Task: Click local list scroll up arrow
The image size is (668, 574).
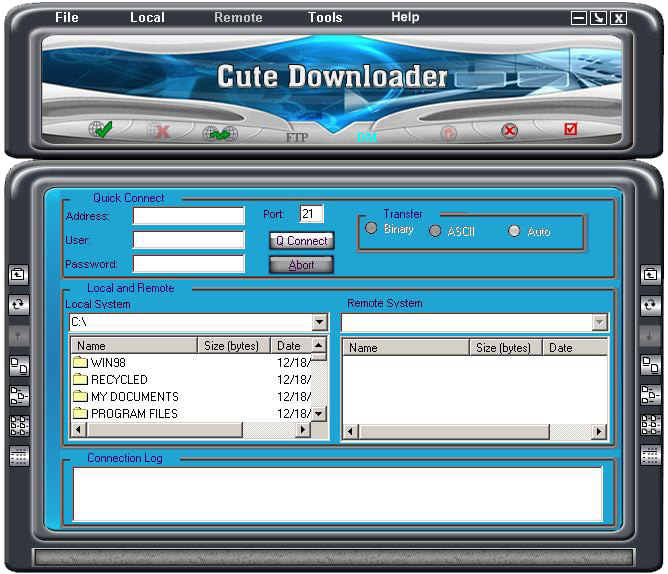Action: click(319, 345)
